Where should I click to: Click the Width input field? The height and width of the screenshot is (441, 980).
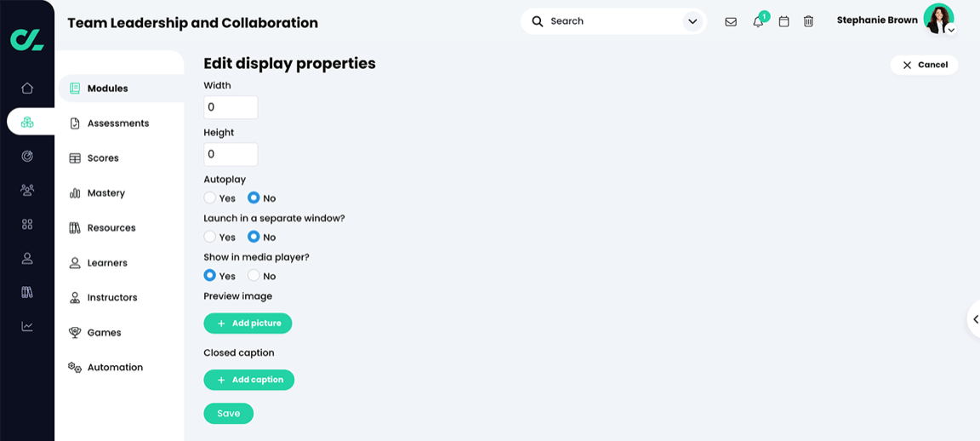pyautogui.click(x=231, y=107)
